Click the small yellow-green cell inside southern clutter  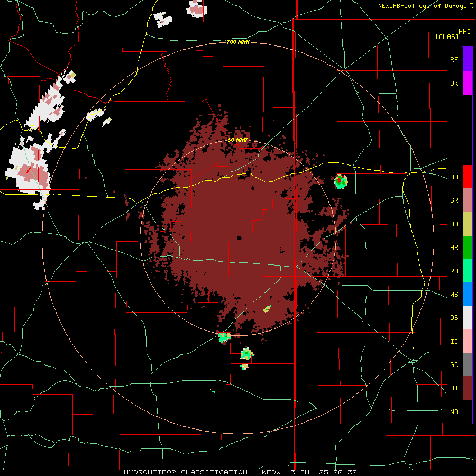[x=267, y=309]
